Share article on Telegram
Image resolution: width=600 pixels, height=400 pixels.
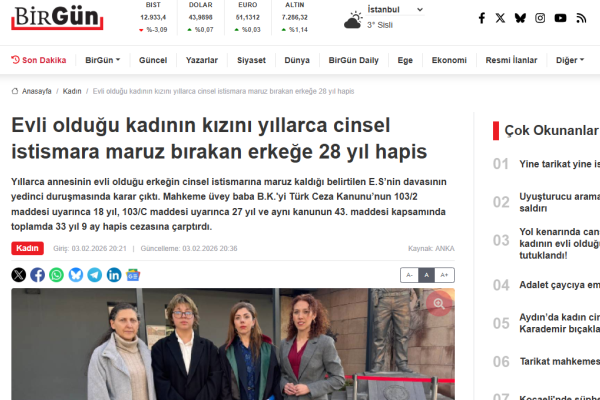[x=95, y=275]
